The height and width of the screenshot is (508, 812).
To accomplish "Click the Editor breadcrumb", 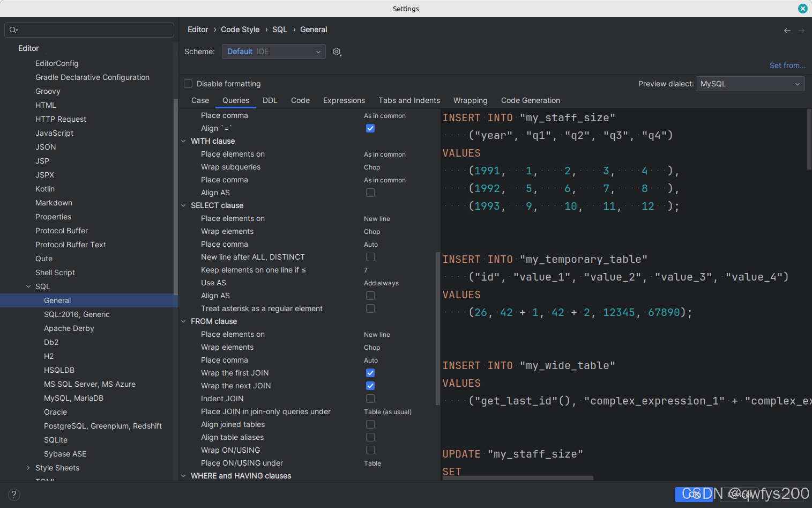I will pyautogui.click(x=198, y=30).
